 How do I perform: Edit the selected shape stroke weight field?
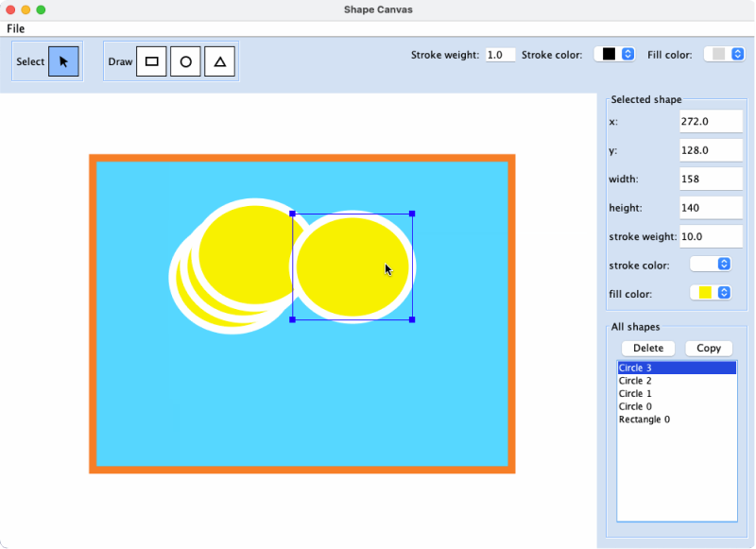pos(711,236)
